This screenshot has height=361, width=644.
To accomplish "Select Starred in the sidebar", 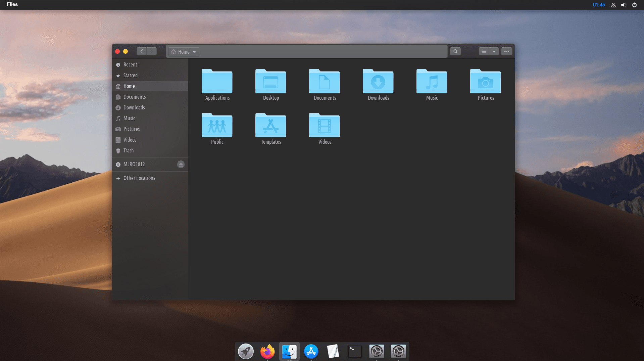I will [x=130, y=75].
